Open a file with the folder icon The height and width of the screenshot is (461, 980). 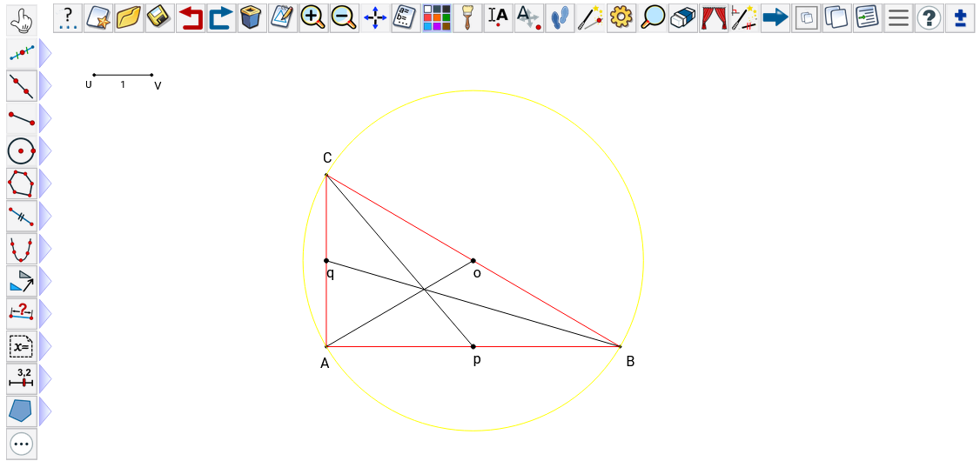click(130, 18)
